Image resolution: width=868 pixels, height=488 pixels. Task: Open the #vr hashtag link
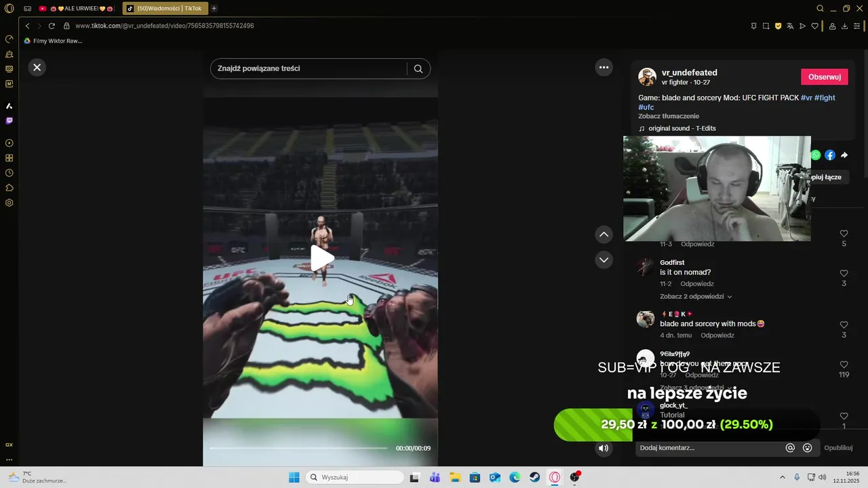pos(806,98)
